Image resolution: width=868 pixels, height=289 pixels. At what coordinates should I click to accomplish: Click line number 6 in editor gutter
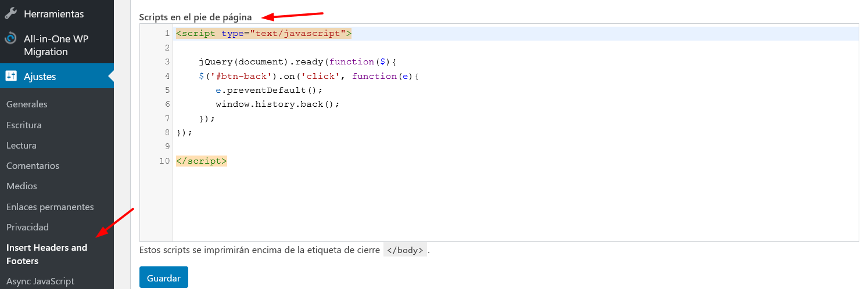[x=167, y=104]
